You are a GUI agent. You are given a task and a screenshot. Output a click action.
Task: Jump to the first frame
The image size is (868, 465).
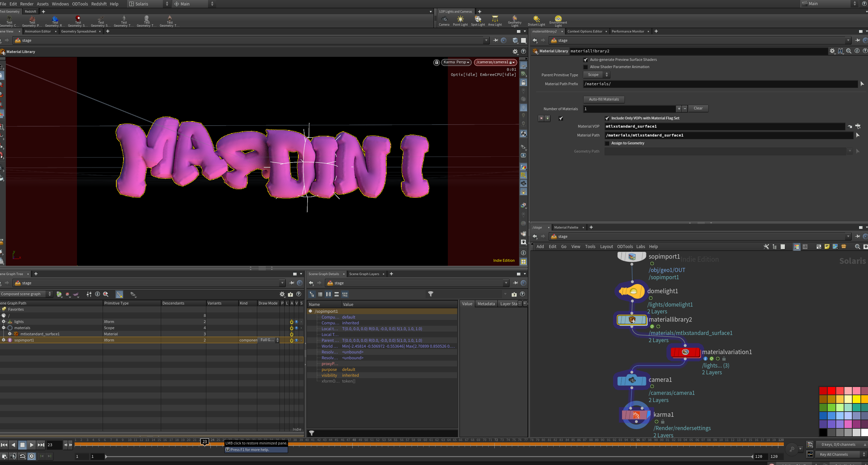tap(4, 445)
